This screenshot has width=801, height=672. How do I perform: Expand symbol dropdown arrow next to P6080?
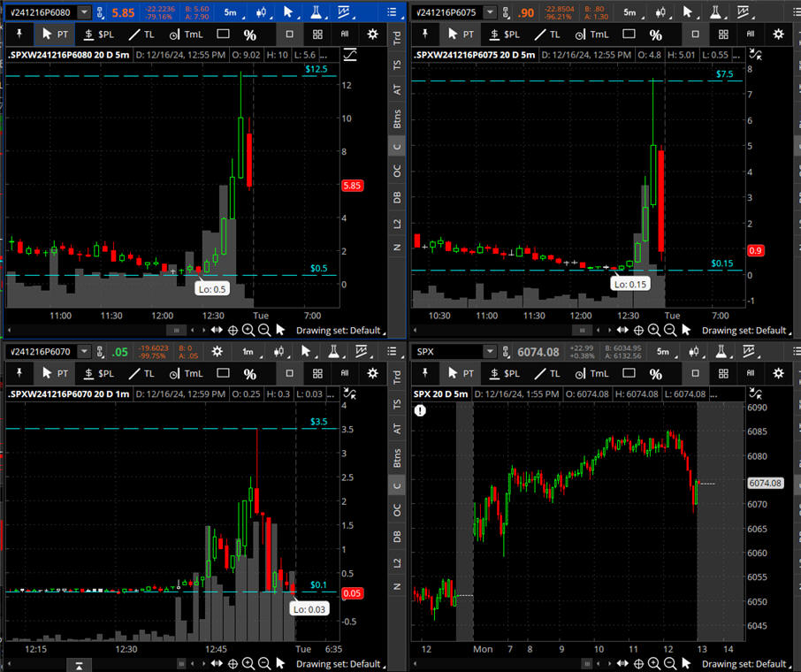tap(85, 12)
